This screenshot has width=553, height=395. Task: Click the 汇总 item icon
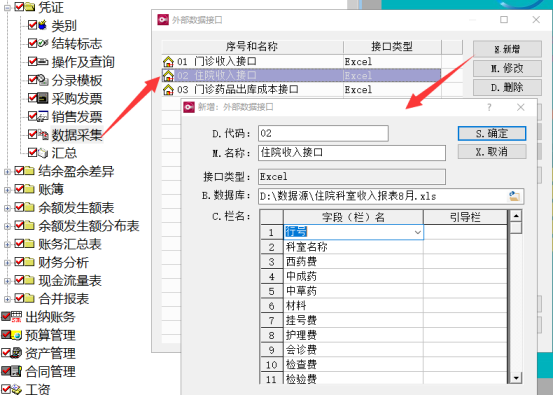pos(43,153)
